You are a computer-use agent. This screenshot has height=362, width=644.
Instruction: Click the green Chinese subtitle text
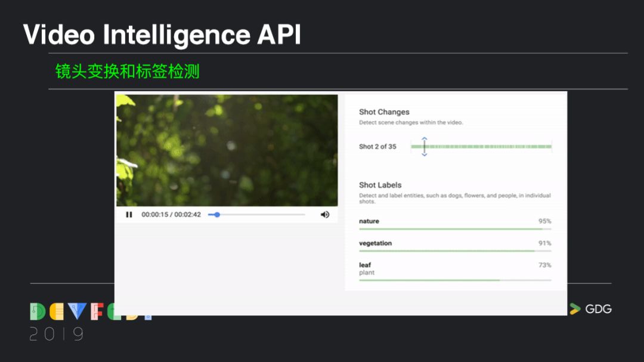pyautogui.click(x=128, y=72)
